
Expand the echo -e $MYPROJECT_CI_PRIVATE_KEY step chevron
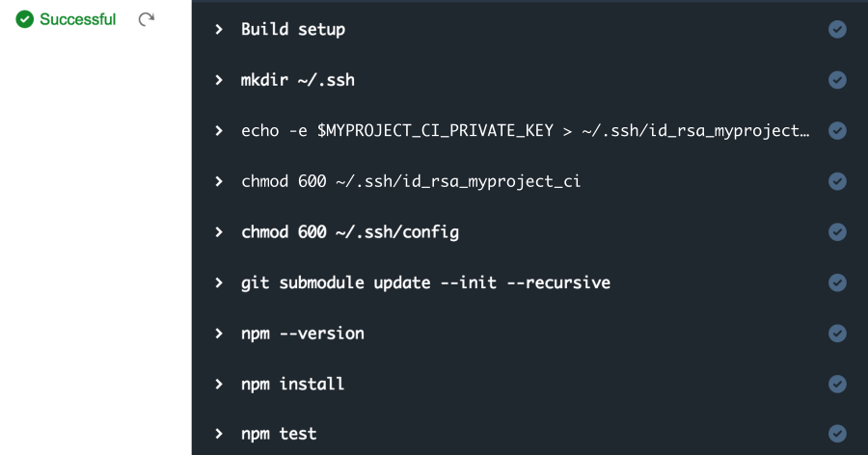219,131
